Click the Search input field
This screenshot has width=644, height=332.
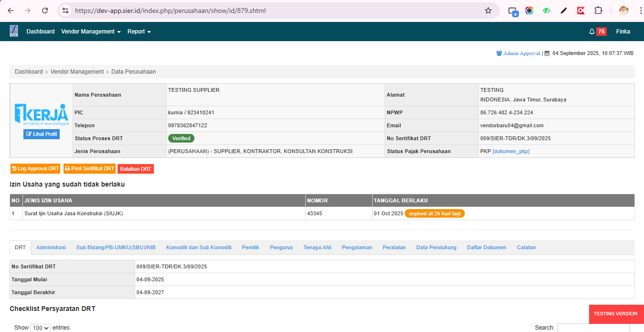pyautogui.click(x=593, y=328)
